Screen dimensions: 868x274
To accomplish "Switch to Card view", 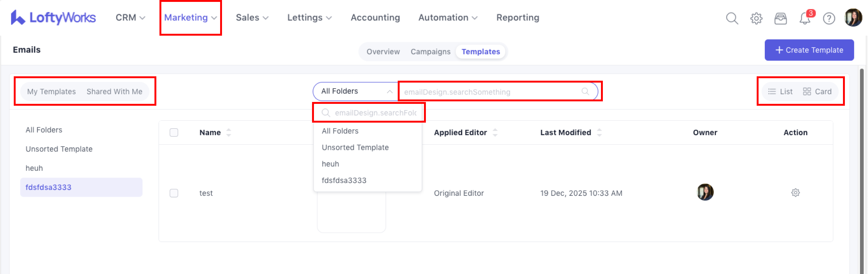I will tap(817, 92).
